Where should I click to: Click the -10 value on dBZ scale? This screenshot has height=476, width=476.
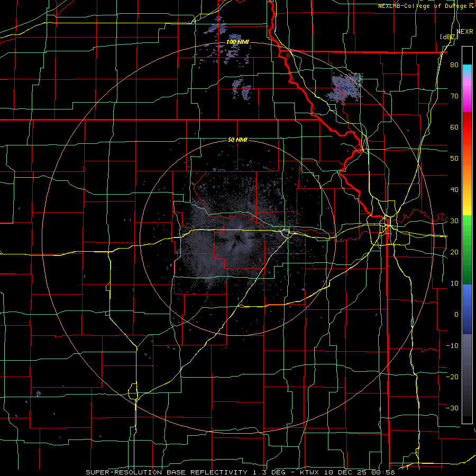[452, 345]
